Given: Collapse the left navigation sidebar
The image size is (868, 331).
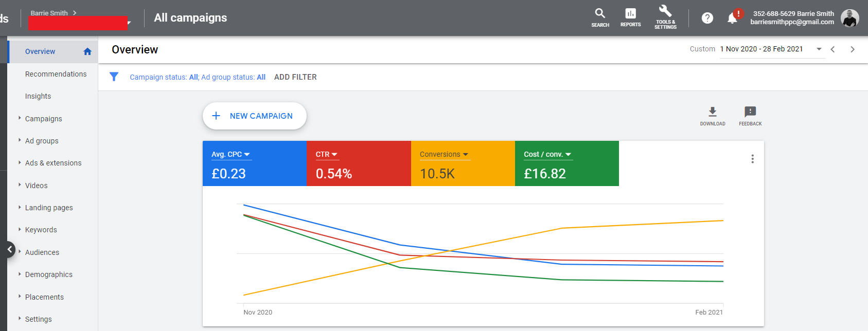Looking at the screenshot, I should 9,249.
